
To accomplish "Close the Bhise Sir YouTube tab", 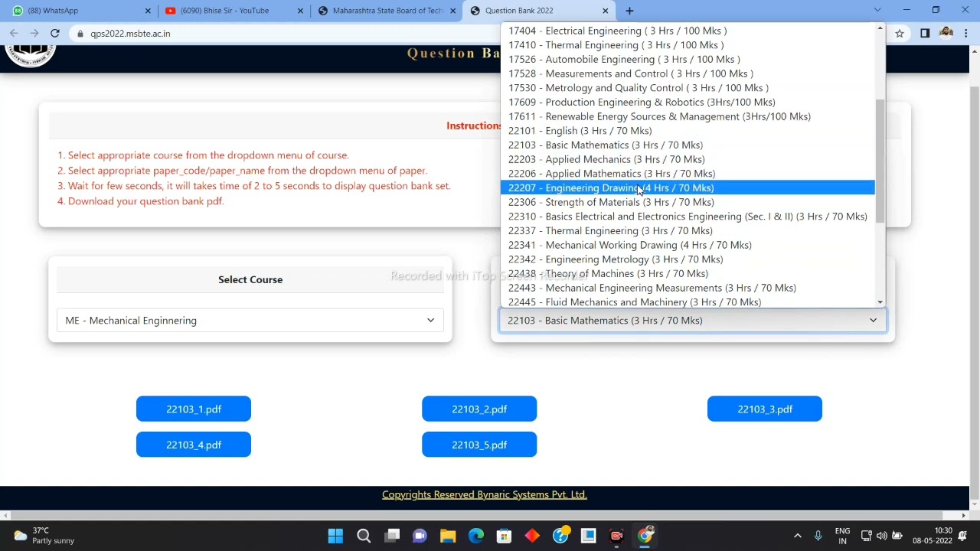I will click(x=300, y=11).
